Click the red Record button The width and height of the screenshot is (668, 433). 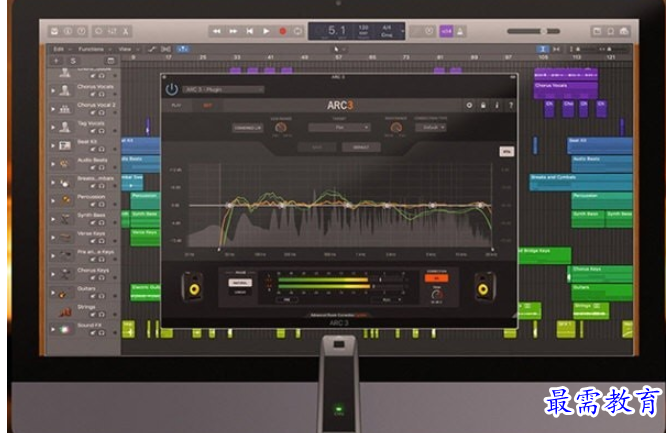point(282,31)
